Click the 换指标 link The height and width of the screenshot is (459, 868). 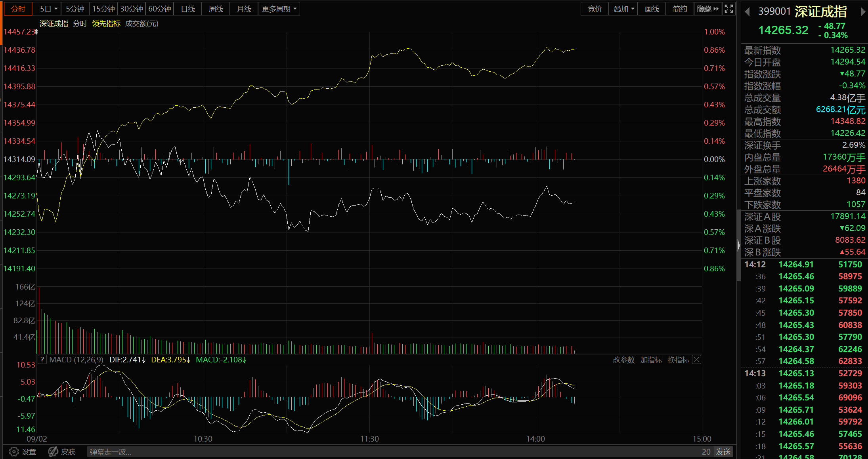tap(678, 360)
